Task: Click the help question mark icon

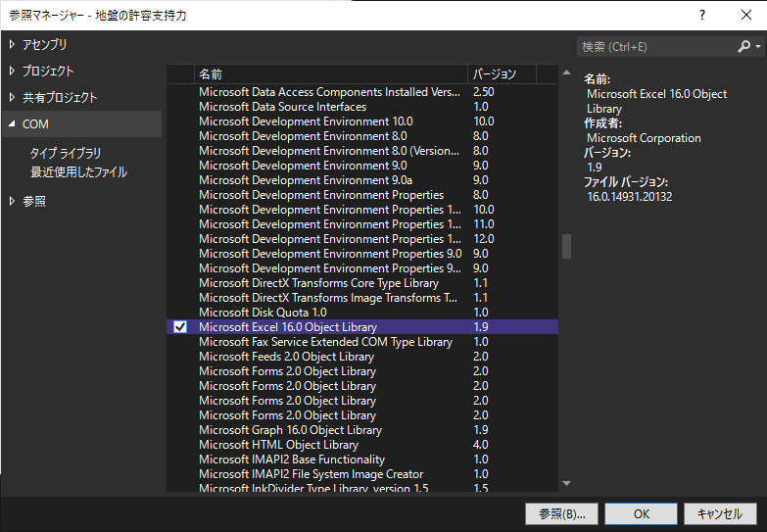Action: pos(702,15)
